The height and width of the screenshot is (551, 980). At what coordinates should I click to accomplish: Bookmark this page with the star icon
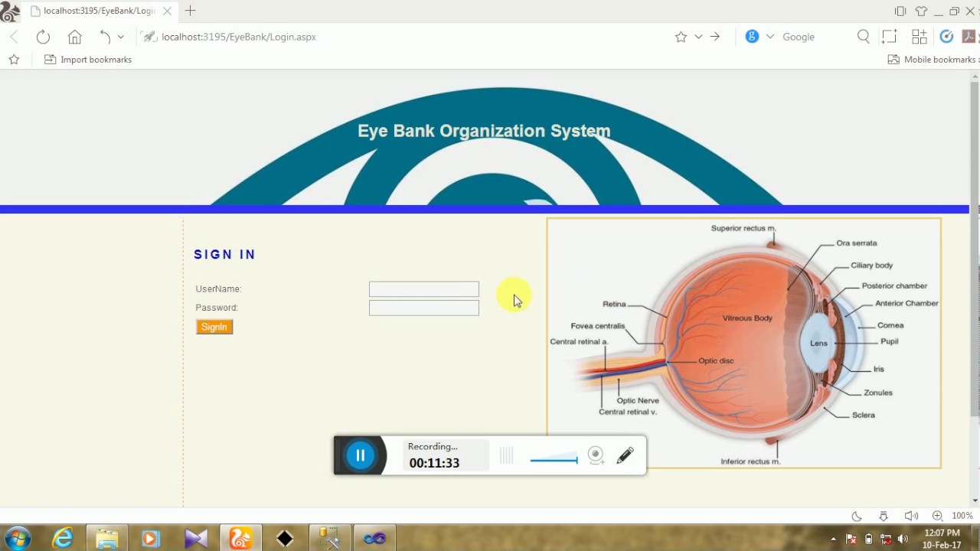681,37
